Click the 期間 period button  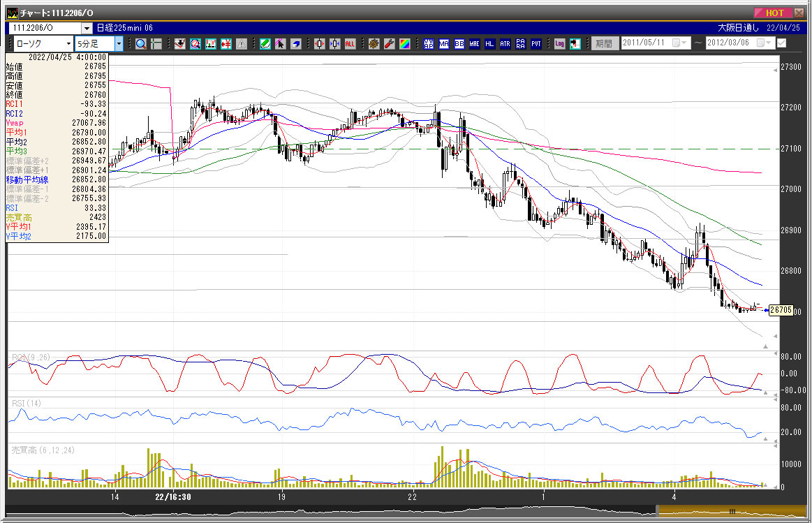point(605,43)
